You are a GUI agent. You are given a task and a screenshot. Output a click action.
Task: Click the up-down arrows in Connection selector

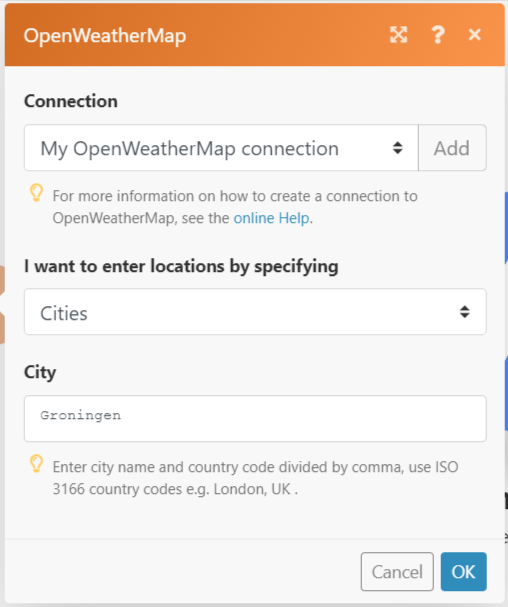[398, 148]
